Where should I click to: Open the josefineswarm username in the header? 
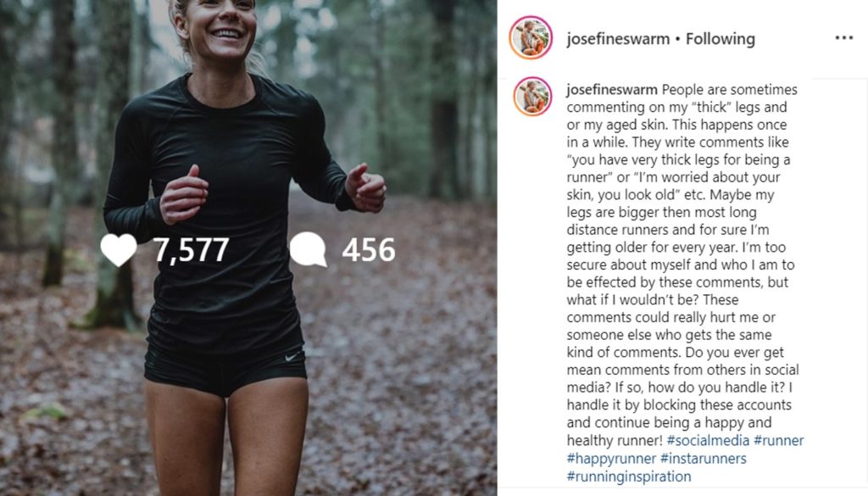[618, 39]
